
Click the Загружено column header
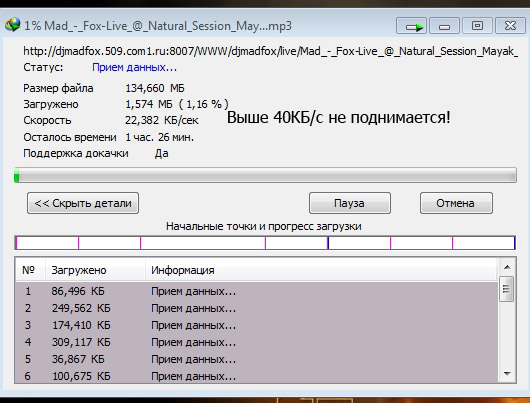pos(95,270)
